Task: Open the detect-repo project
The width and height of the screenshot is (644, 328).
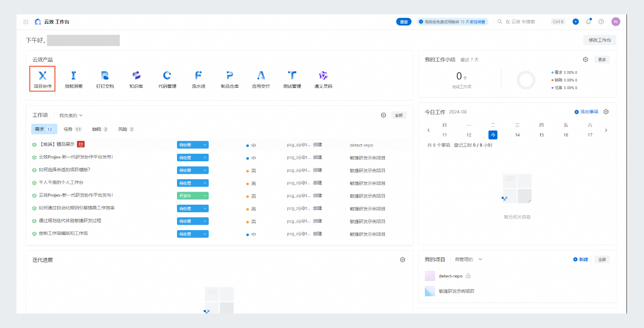Action: [450, 276]
